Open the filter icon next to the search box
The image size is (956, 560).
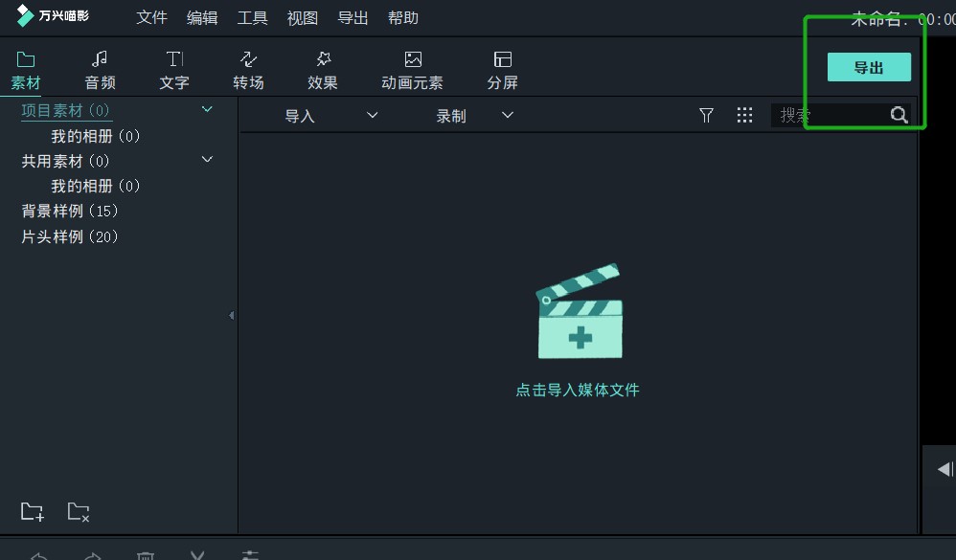pos(706,115)
